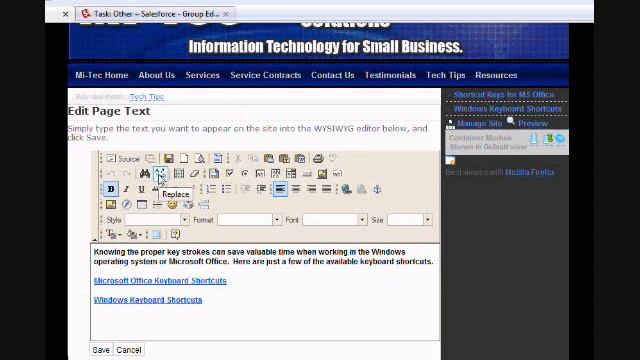Screen dimensions: 640x360
Task: Click the Insert Anchor icon
Action: tap(377, 189)
